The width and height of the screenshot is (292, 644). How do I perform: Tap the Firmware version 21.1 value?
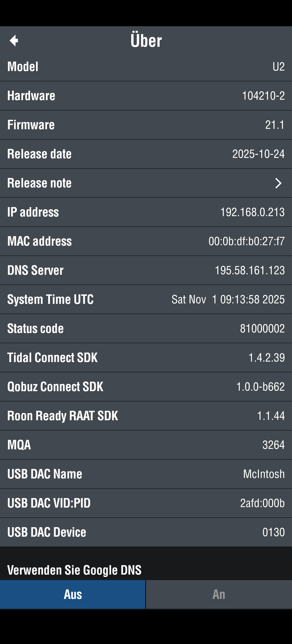click(275, 125)
